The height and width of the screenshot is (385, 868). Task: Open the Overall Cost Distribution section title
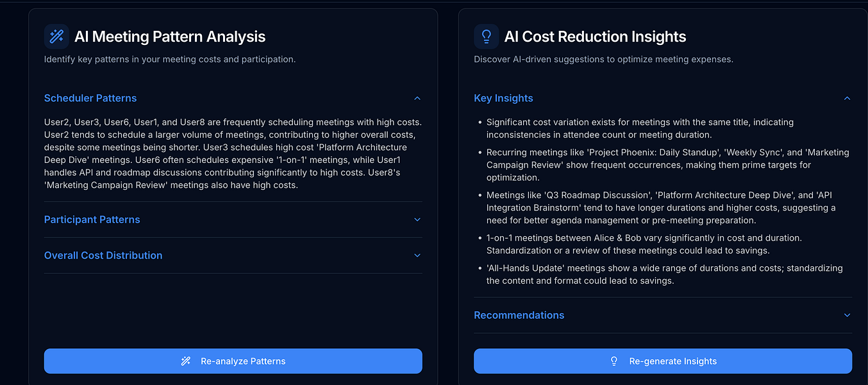point(103,255)
